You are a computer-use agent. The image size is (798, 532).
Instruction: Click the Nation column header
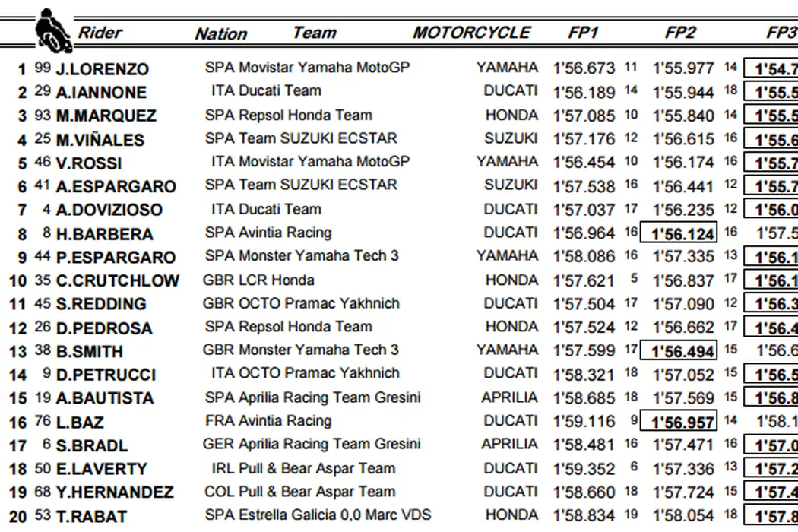click(x=220, y=33)
